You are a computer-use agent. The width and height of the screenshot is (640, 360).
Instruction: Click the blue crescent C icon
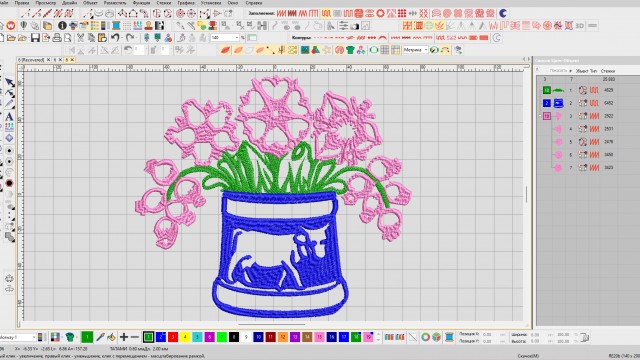point(503,13)
